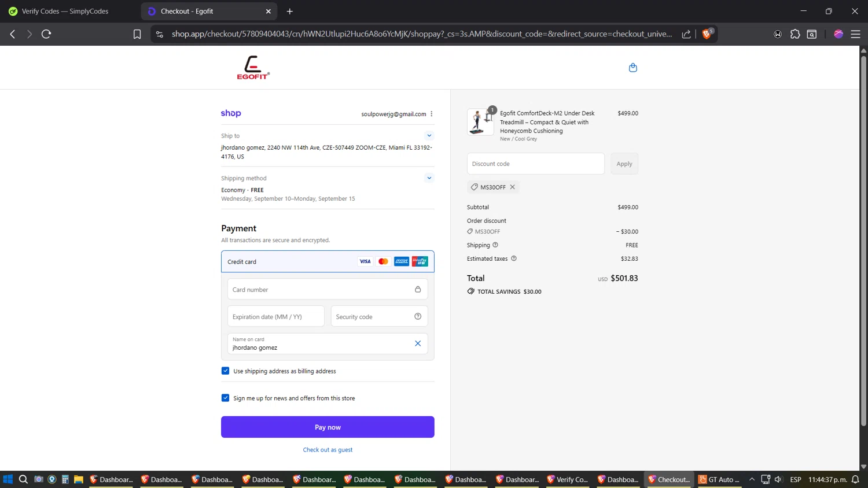Click the Shop Pay logo
868x488 pixels.
pyautogui.click(x=231, y=113)
